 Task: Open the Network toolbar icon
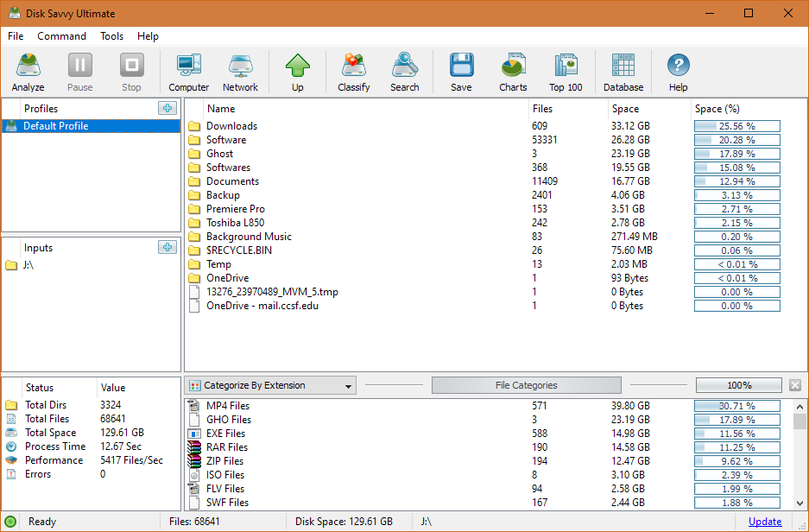pyautogui.click(x=240, y=73)
